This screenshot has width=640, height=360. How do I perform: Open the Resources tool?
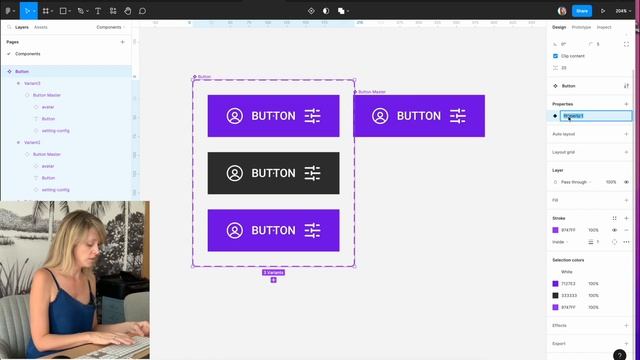pos(113,11)
